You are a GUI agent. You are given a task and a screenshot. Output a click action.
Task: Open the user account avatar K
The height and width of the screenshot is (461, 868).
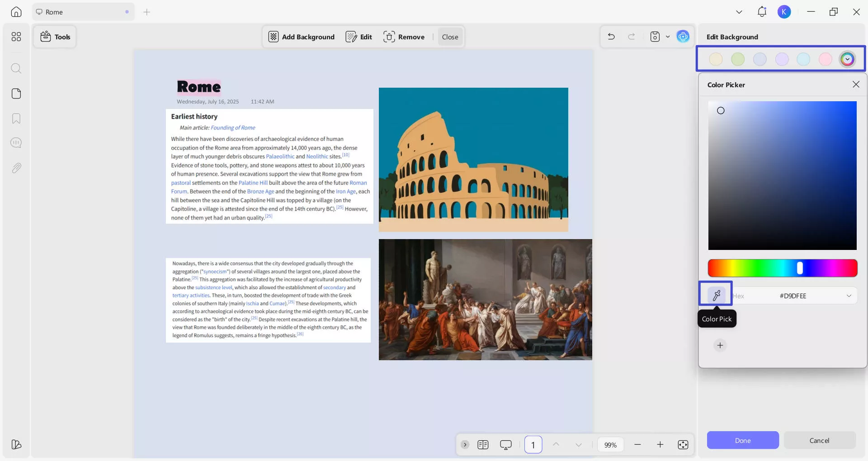784,12
